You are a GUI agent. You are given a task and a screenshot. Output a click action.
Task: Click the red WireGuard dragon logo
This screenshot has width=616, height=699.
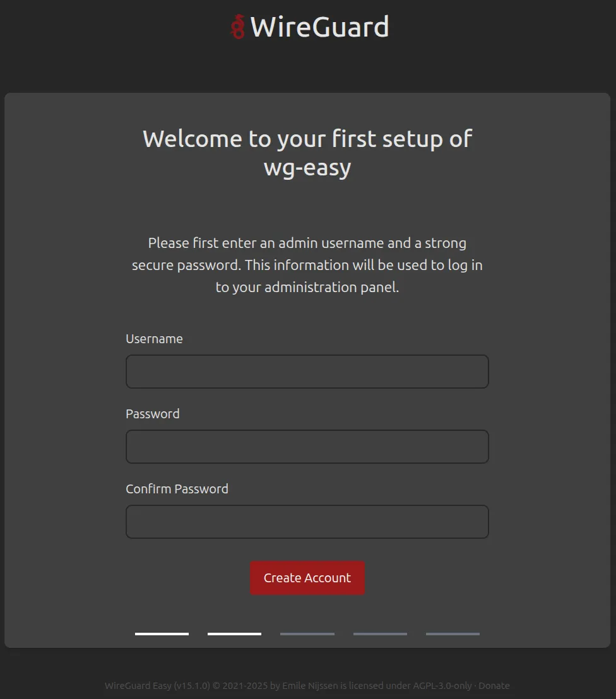[237, 27]
